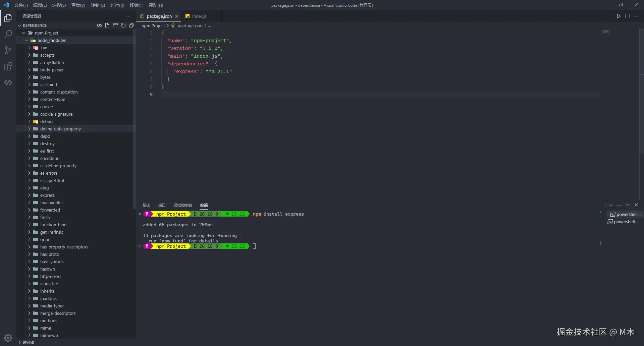This screenshot has width=644, height=346.
Task: Select the http-errors folder
Action: (76, 276)
